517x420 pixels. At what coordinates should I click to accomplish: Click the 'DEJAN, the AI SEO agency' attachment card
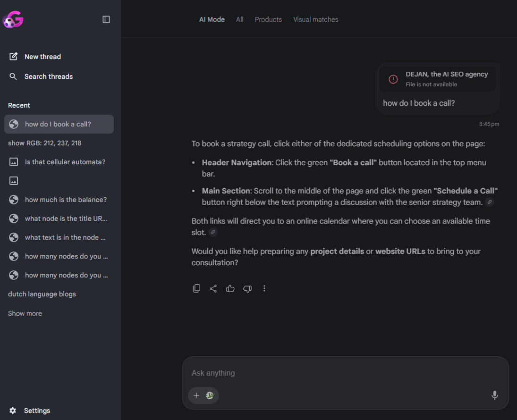tap(437, 79)
